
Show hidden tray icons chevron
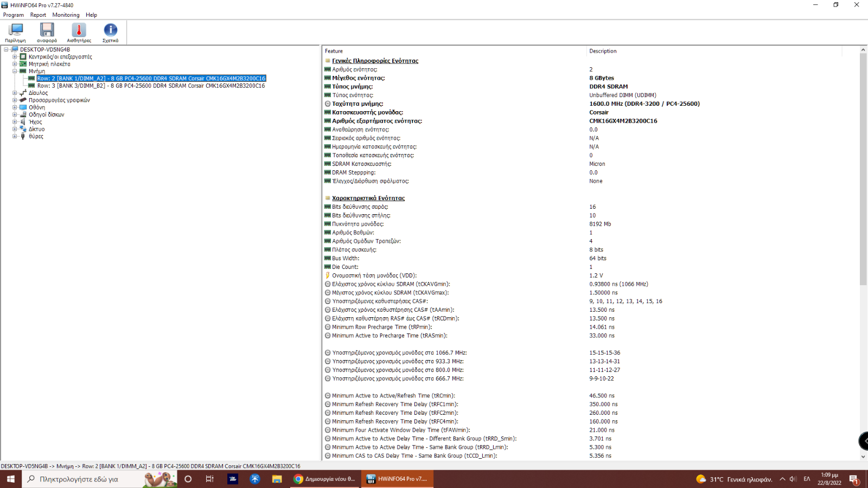tap(782, 479)
